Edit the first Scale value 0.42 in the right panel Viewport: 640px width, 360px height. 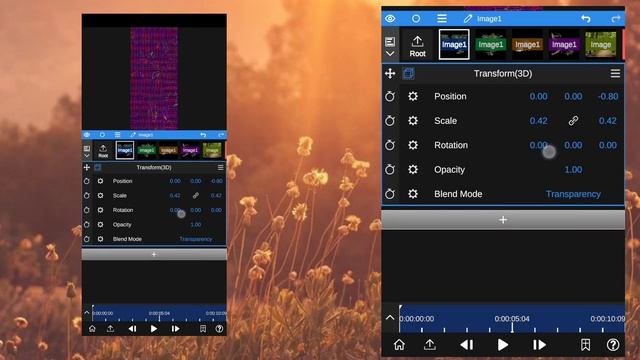pyautogui.click(x=538, y=121)
